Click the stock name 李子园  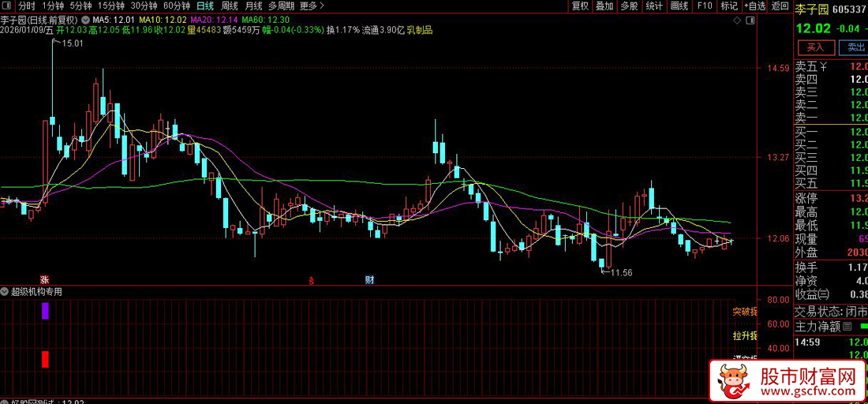814,9
